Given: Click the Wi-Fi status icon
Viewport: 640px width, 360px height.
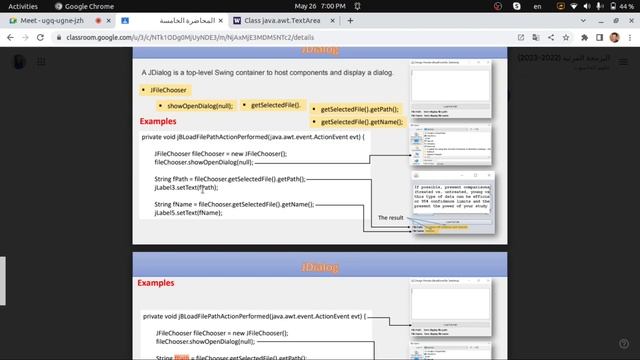Looking at the screenshot, I should pos(574,6).
